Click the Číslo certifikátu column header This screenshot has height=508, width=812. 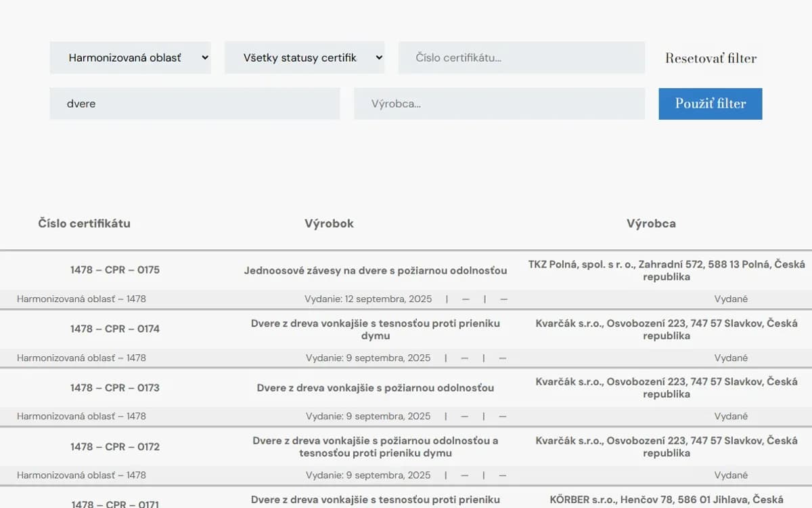pyautogui.click(x=84, y=223)
